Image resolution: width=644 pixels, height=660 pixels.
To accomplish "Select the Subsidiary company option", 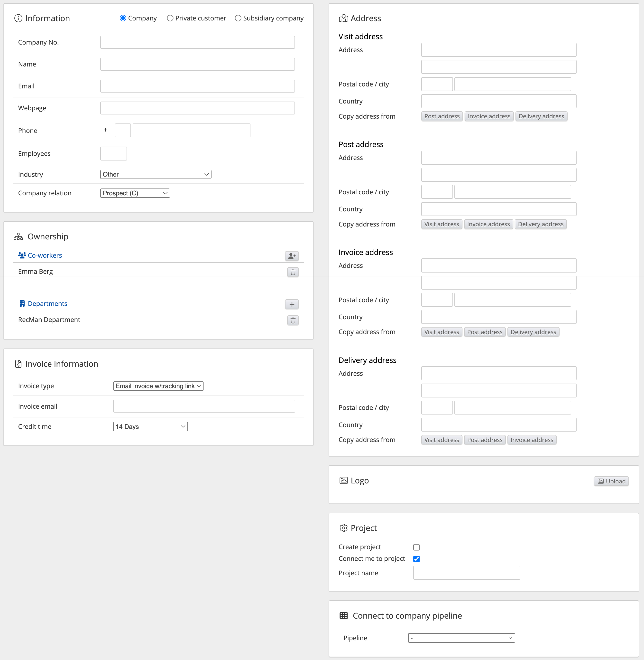I will tap(238, 18).
